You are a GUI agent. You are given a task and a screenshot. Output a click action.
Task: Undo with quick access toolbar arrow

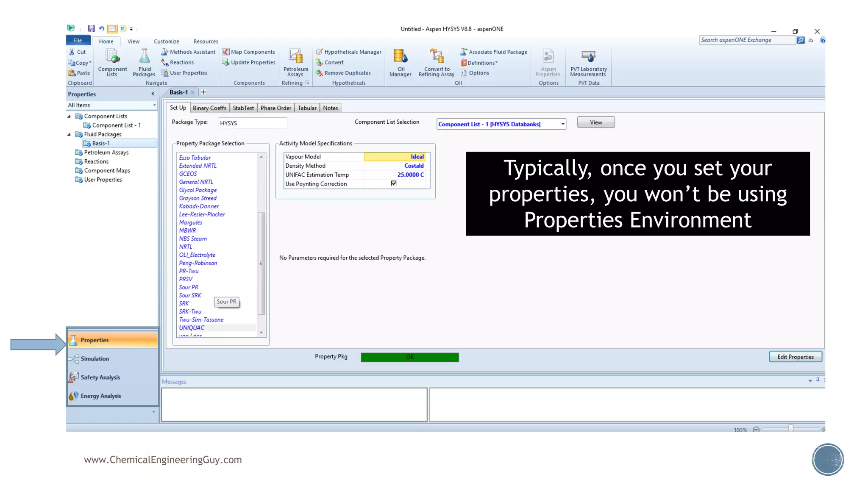pos(101,29)
